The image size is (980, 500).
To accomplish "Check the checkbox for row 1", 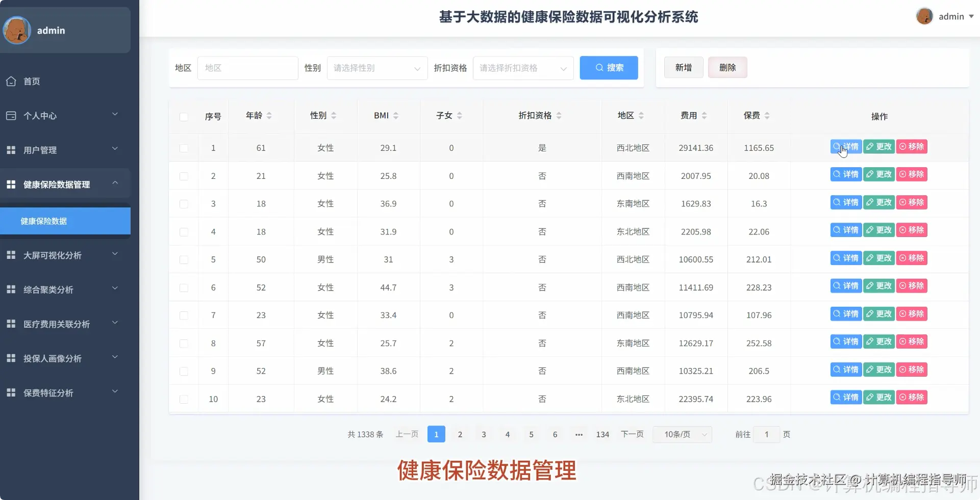I will [184, 148].
